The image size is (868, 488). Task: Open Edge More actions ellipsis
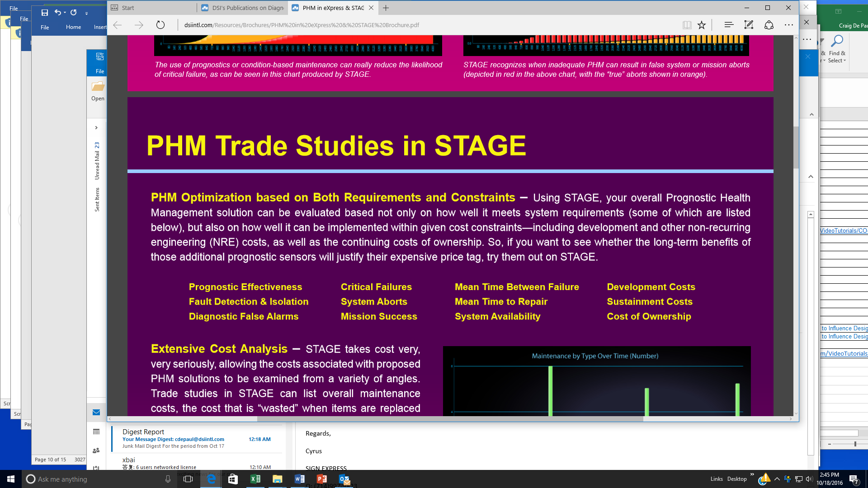point(789,25)
